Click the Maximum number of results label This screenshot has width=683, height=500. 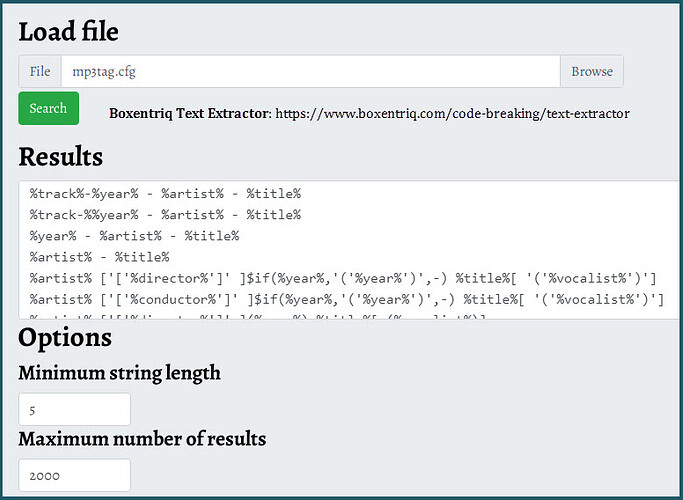(x=142, y=439)
